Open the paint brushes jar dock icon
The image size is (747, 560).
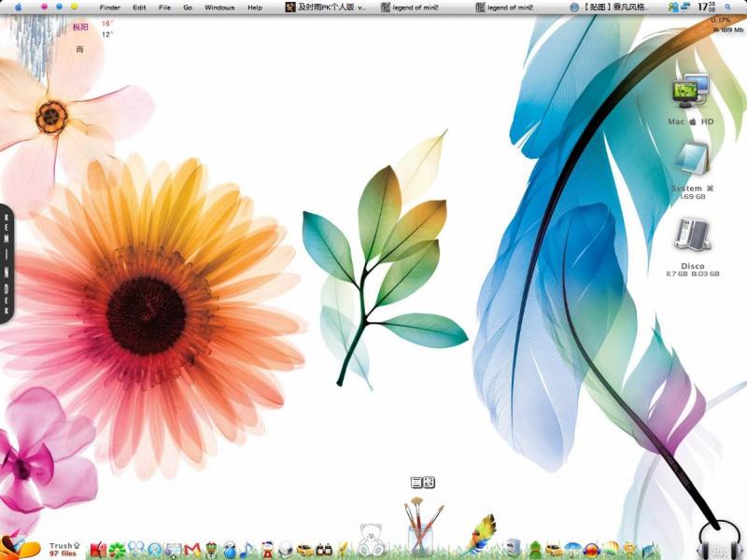(420, 528)
